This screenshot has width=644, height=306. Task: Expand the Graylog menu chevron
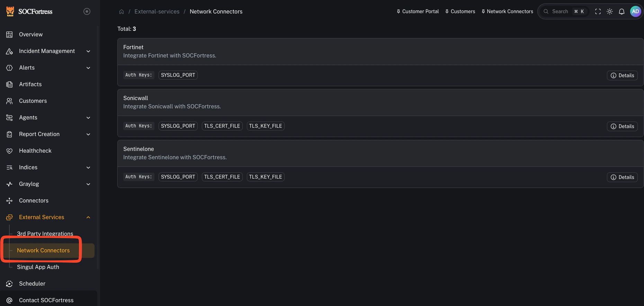pyautogui.click(x=88, y=184)
